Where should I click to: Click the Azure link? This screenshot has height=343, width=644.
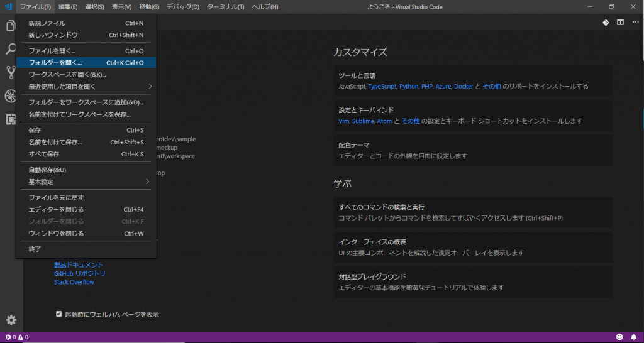443,87
